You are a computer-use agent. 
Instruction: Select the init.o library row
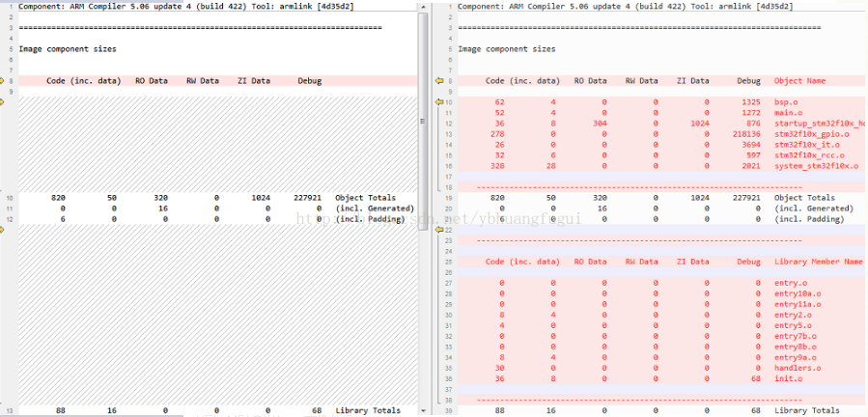tap(661, 378)
